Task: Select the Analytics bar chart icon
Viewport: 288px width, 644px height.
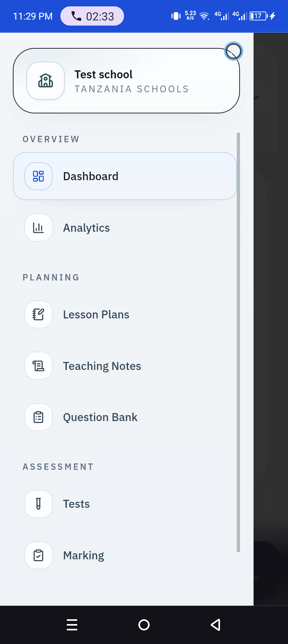Action: (38, 227)
